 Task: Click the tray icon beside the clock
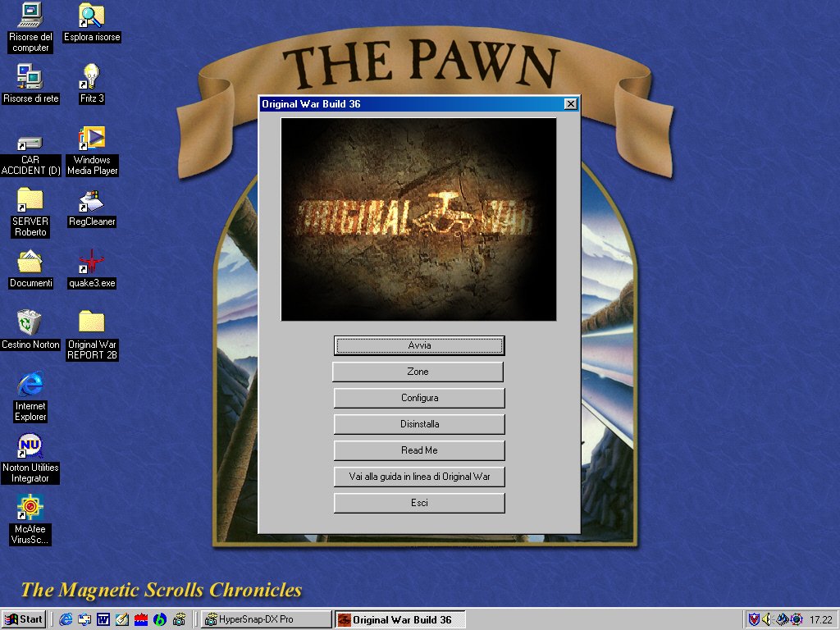point(797,620)
